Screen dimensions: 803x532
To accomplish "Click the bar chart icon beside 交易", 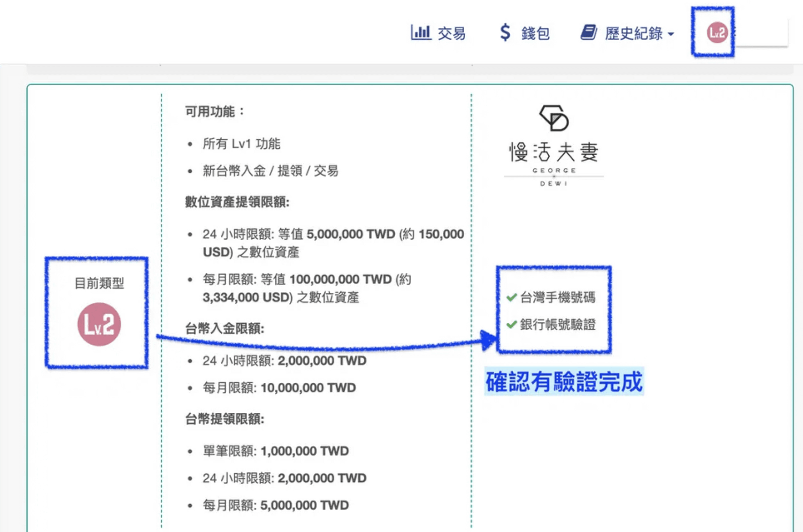I will [x=420, y=32].
